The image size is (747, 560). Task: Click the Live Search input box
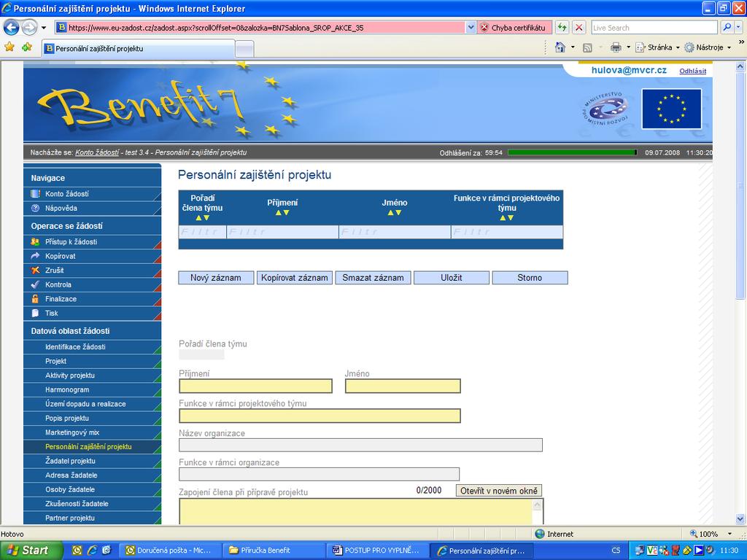(654, 28)
